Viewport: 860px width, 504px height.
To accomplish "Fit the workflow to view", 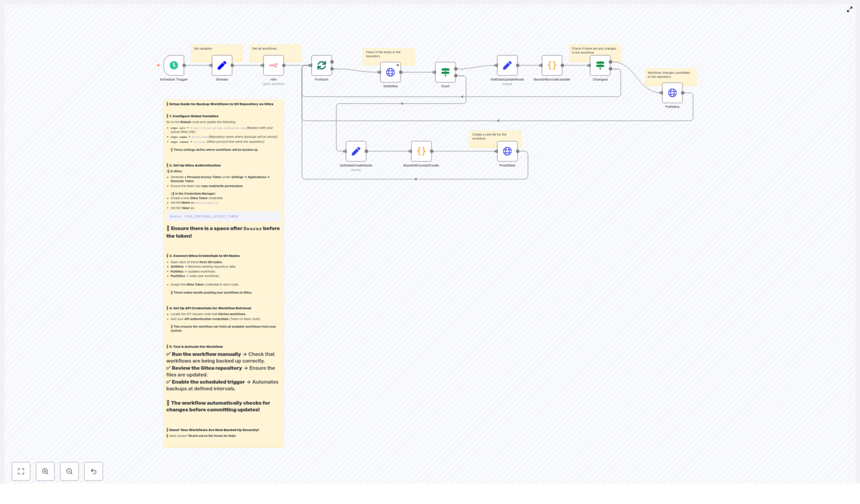I will click(x=21, y=471).
